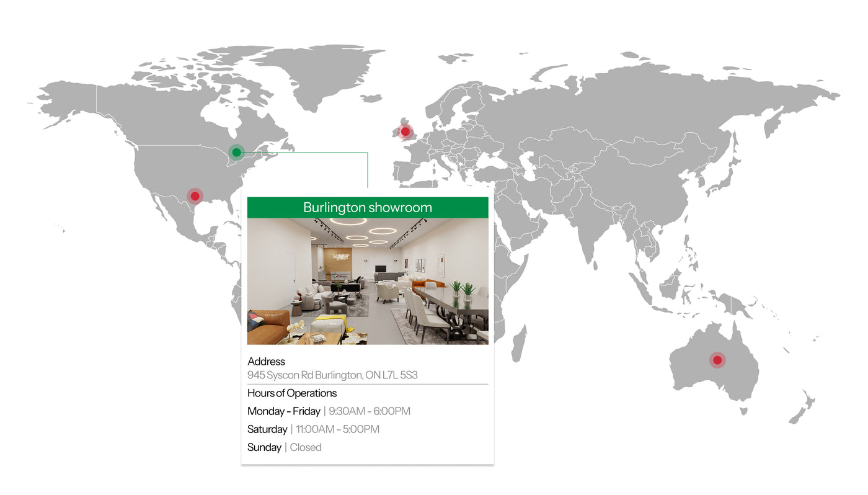Click the 11:00AM - 5:00PM hours text
The width and height of the screenshot is (868, 495).
pos(337,429)
